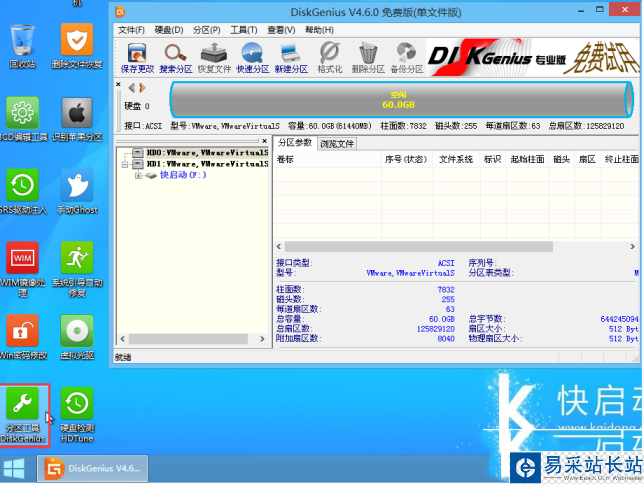Expand the 快启动(F:) tree node
Screen dimensions: 644x484
click(138, 175)
